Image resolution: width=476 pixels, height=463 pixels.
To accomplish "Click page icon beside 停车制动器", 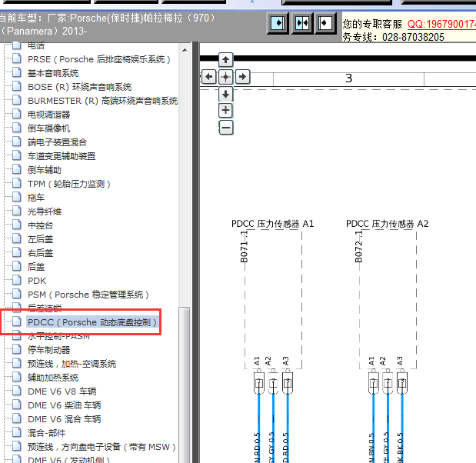I will click(17, 349).
